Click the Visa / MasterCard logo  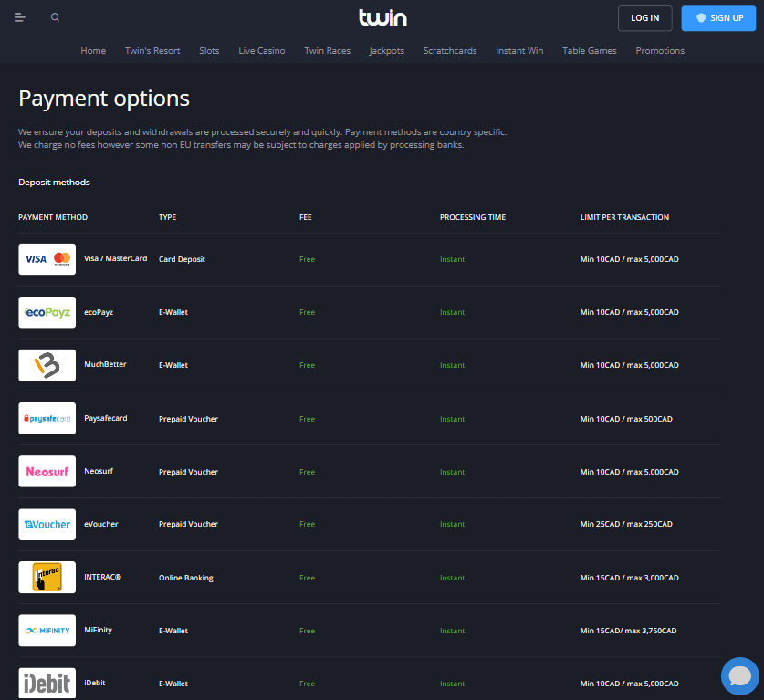(x=47, y=259)
